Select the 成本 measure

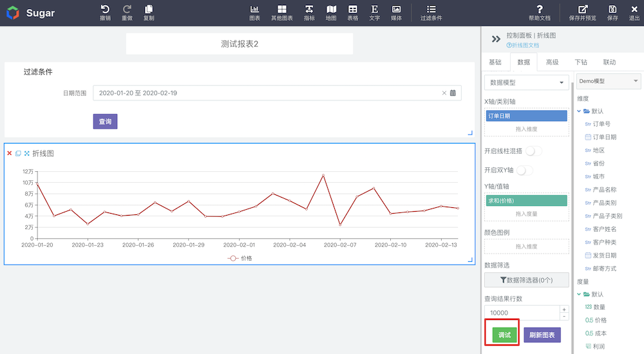600,333
